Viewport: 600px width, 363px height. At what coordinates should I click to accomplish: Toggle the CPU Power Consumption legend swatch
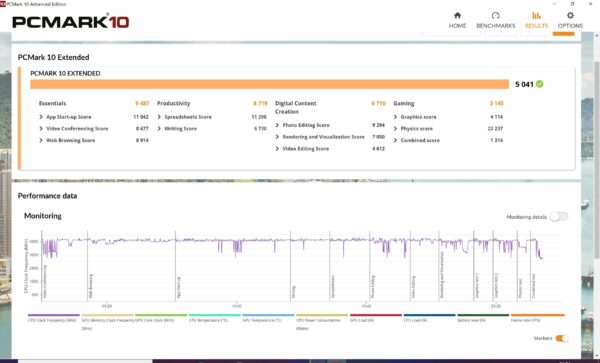coord(322,315)
